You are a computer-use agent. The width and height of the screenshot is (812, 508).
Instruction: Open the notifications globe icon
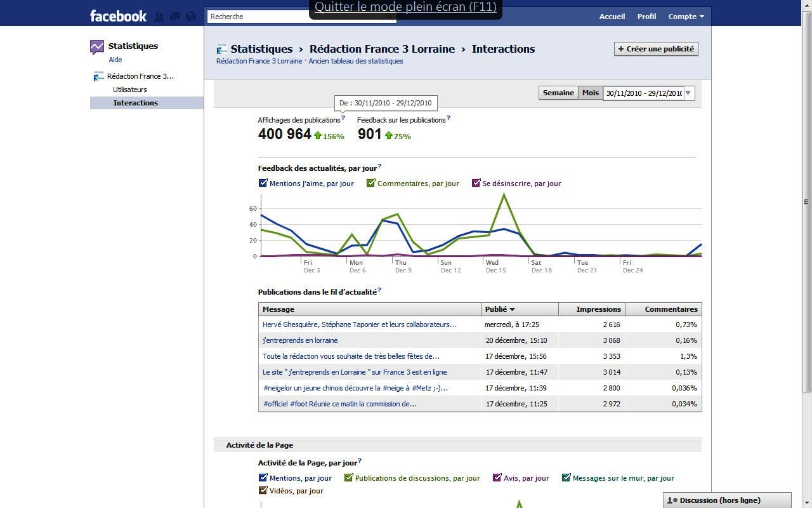(190, 17)
